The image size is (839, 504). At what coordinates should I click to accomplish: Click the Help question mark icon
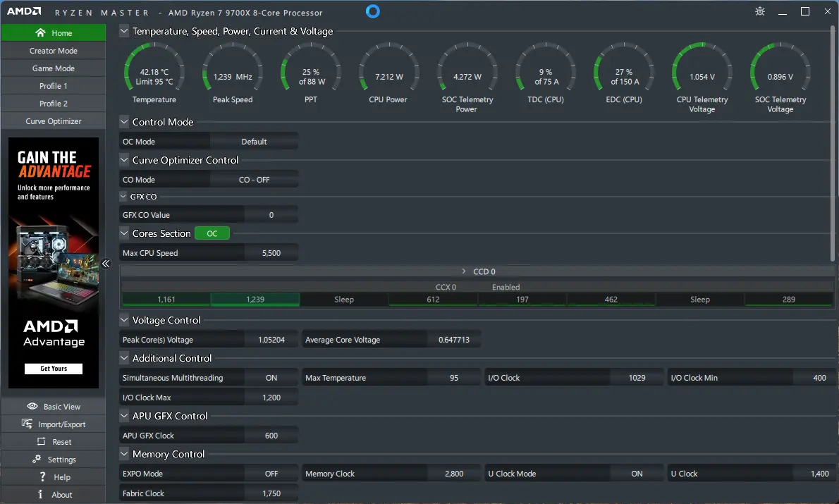[x=42, y=477]
